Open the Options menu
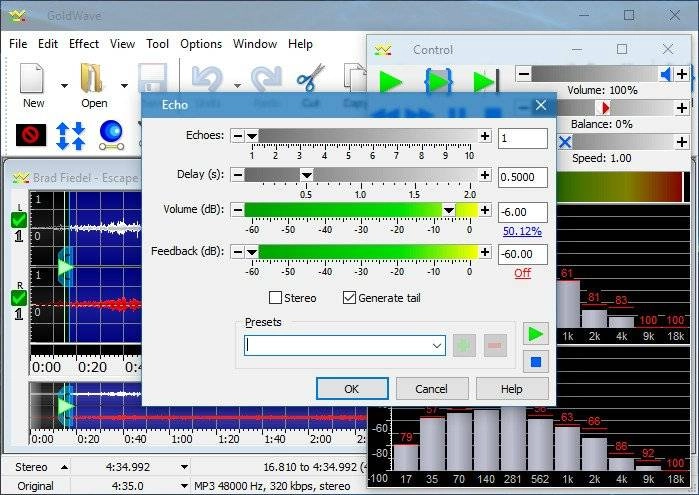 tap(201, 44)
